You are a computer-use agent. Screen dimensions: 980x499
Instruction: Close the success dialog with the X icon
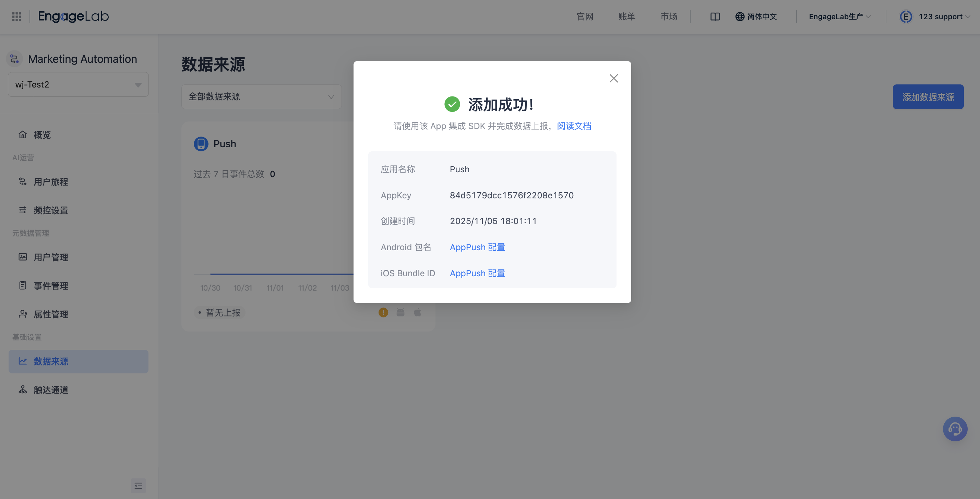[x=613, y=78]
